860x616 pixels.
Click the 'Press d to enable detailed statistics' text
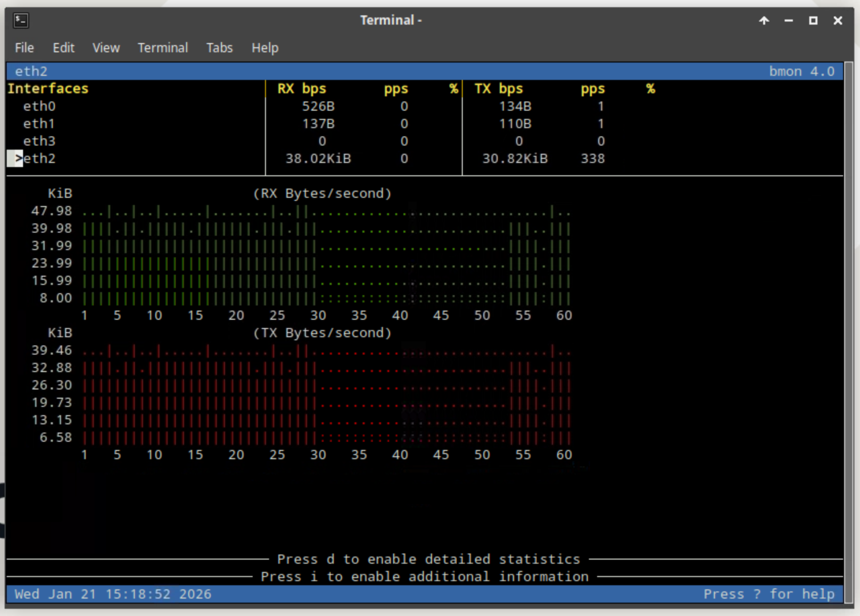click(428, 559)
